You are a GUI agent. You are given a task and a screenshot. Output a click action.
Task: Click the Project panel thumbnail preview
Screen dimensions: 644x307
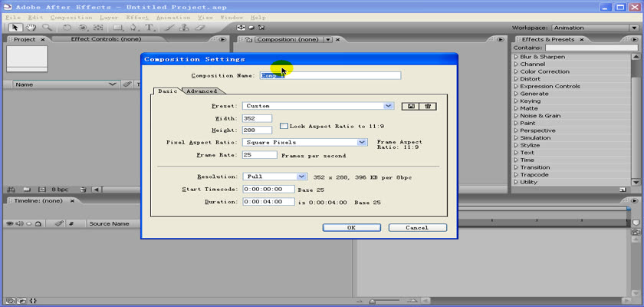coord(27,58)
